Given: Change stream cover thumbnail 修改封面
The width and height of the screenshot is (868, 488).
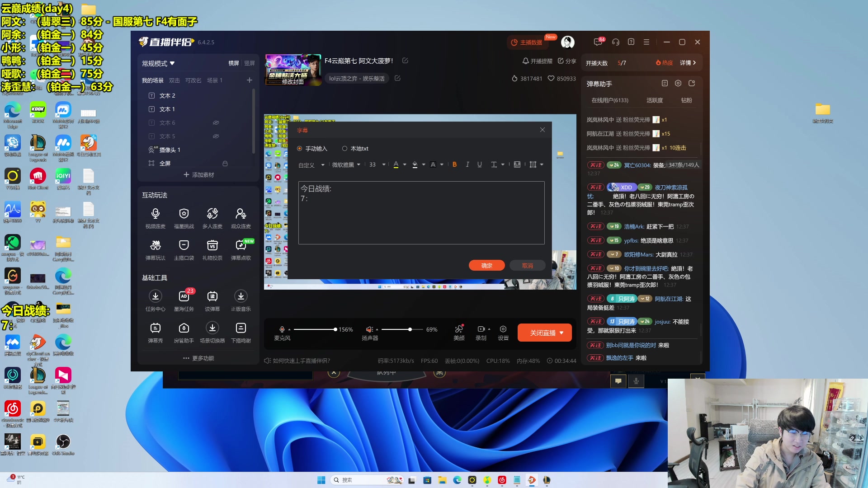Looking at the screenshot, I should pyautogui.click(x=292, y=70).
